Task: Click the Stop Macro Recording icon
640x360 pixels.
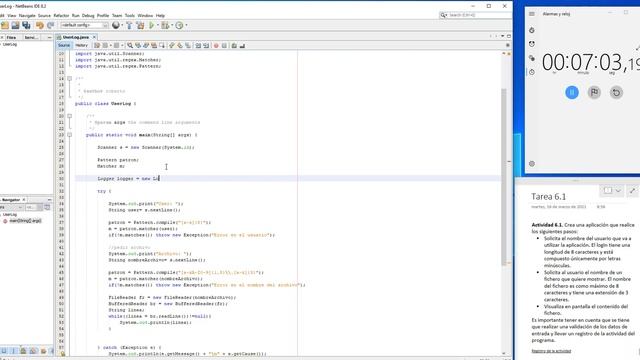Action: (224, 46)
